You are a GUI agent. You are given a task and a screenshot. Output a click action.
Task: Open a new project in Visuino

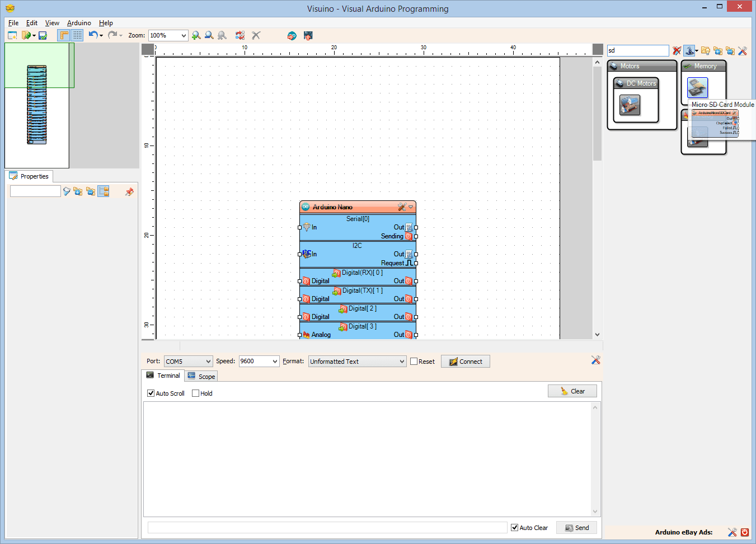click(12, 35)
